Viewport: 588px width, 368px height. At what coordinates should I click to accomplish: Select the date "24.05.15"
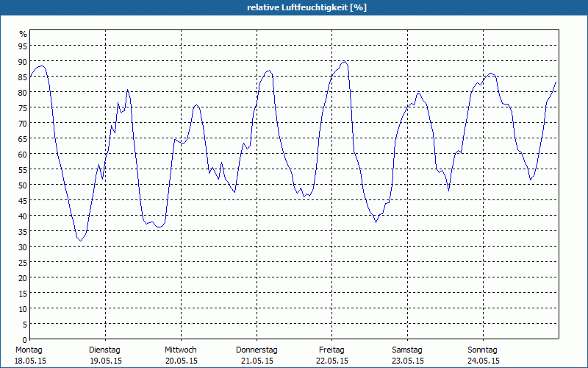[x=484, y=361]
